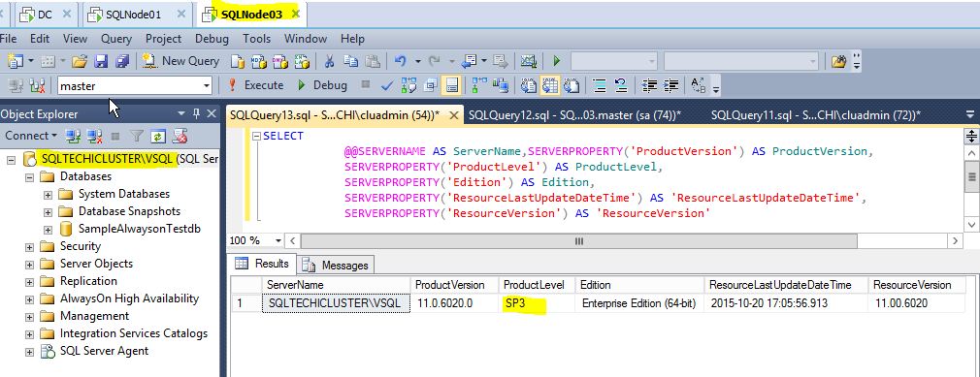Click the New Query button

click(181, 61)
